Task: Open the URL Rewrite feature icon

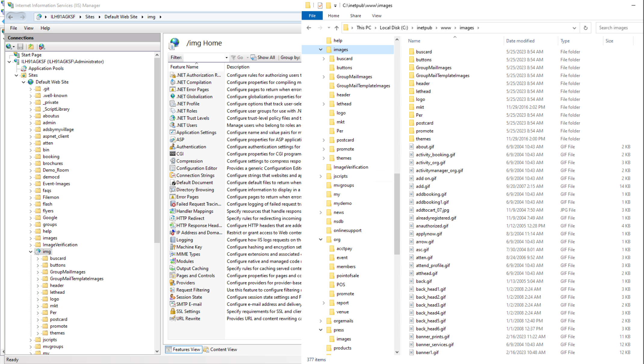Action: point(173,318)
